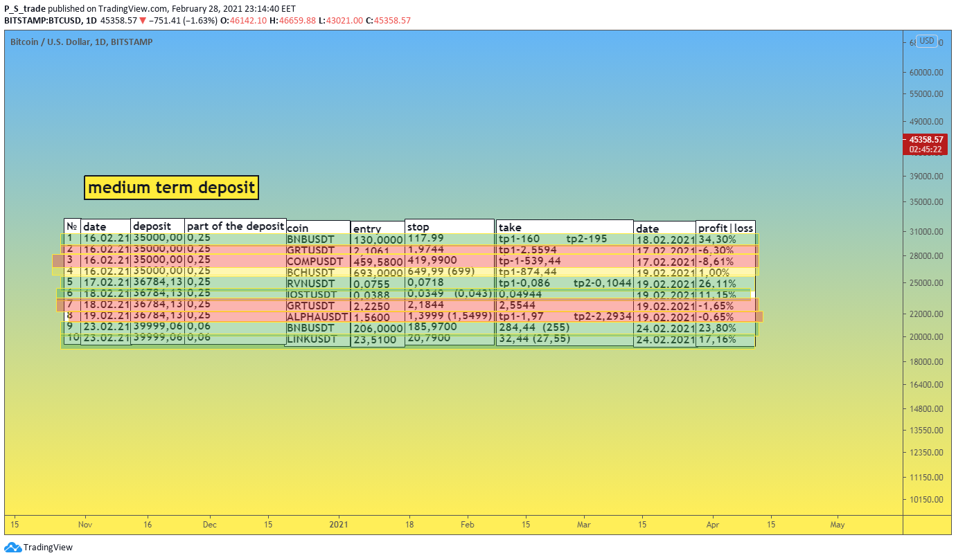Click the 20000.00 price axis label
Image resolution: width=956 pixels, height=560 pixels.
(927, 337)
